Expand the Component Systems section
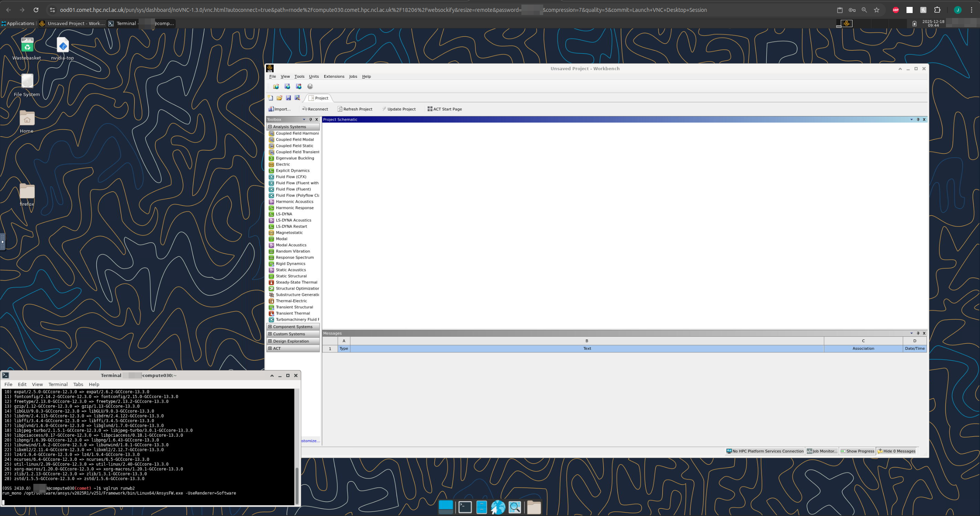 pos(270,327)
